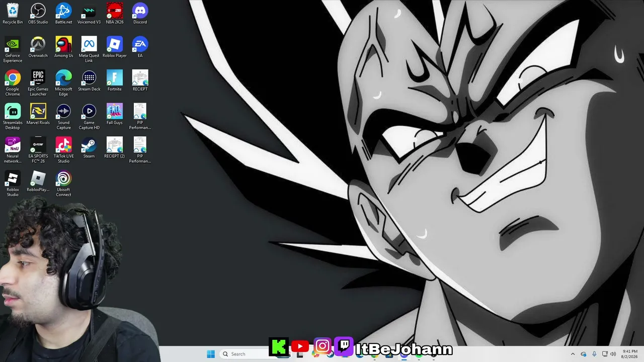Select the Roblox Player icon

pyautogui.click(x=115, y=47)
